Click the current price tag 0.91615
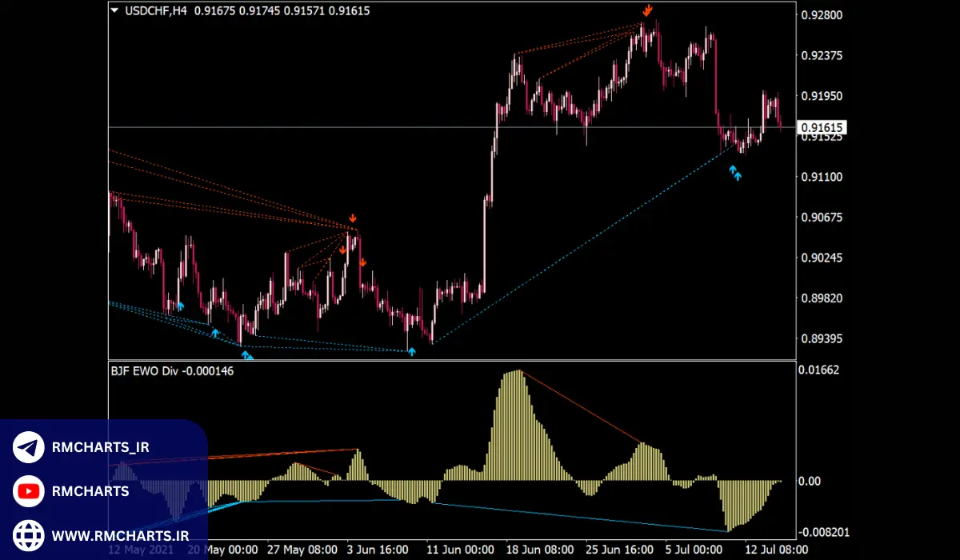The height and width of the screenshot is (560, 960). 820,127
